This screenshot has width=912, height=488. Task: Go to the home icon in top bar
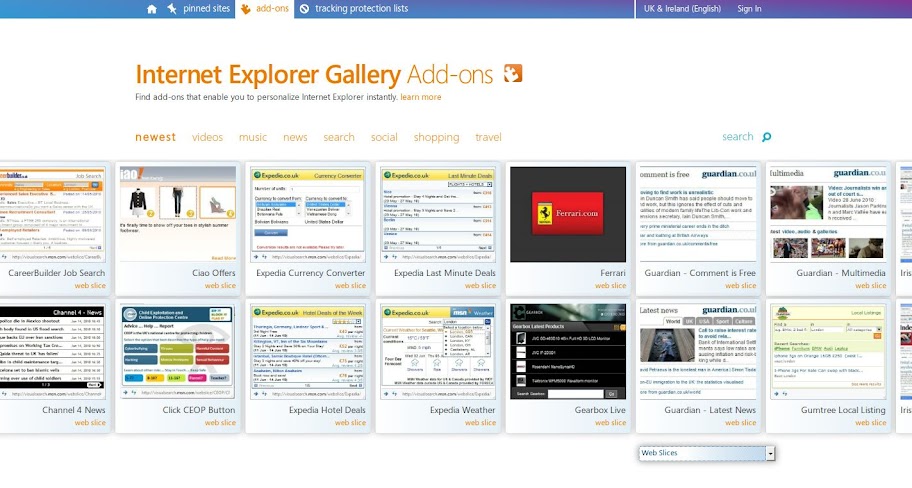pos(152,9)
